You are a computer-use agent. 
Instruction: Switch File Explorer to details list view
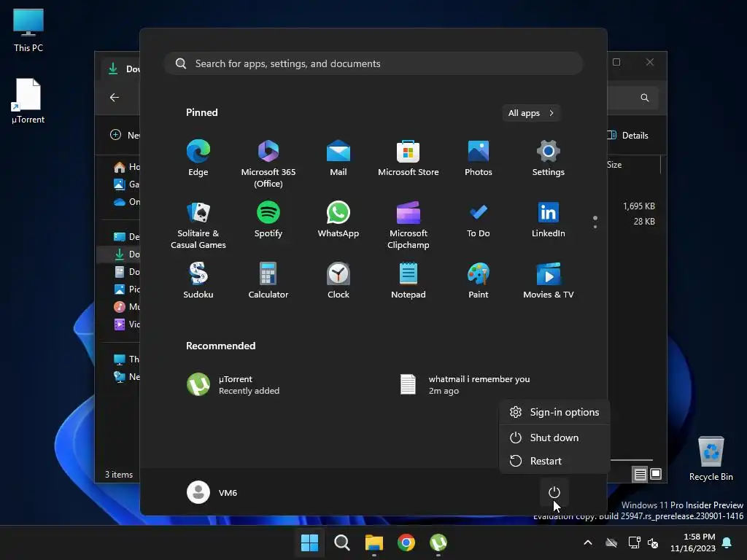(640, 474)
